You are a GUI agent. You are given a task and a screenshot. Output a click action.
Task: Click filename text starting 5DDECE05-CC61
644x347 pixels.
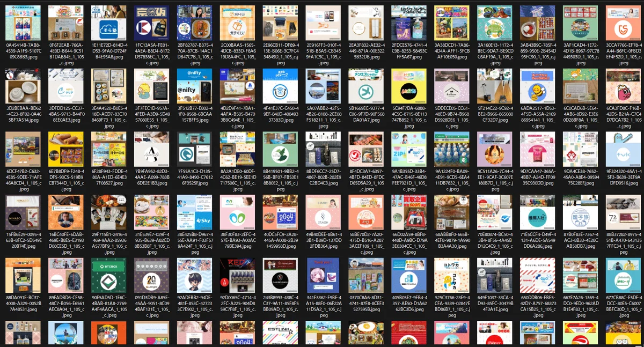point(452,117)
